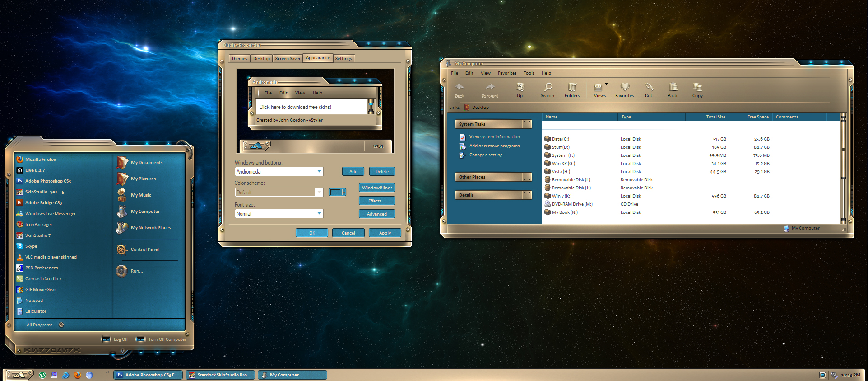Switch to the Desktop tab
The width and height of the screenshot is (868, 381).
tap(261, 58)
